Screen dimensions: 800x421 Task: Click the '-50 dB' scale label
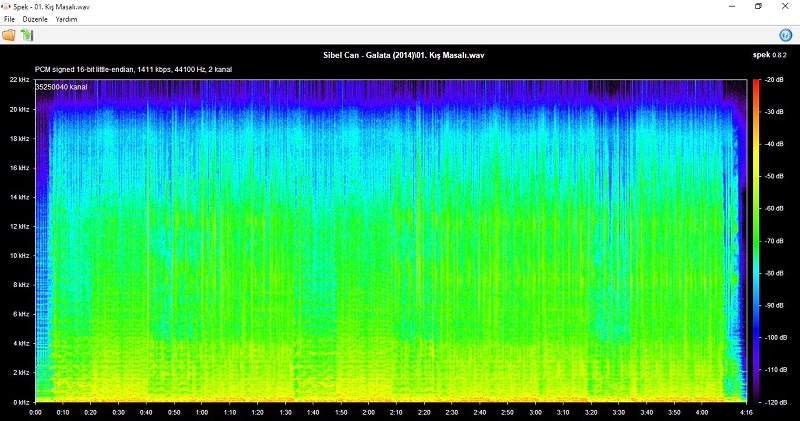[773, 176]
